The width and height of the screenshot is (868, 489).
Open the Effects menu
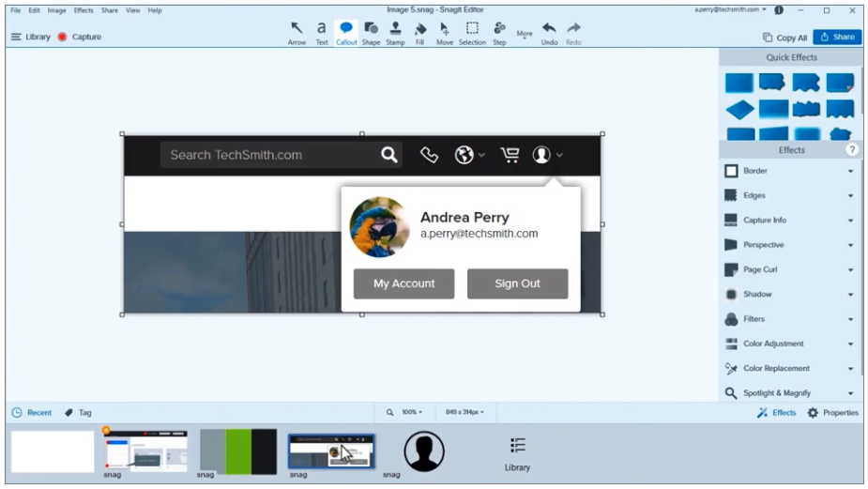click(84, 10)
